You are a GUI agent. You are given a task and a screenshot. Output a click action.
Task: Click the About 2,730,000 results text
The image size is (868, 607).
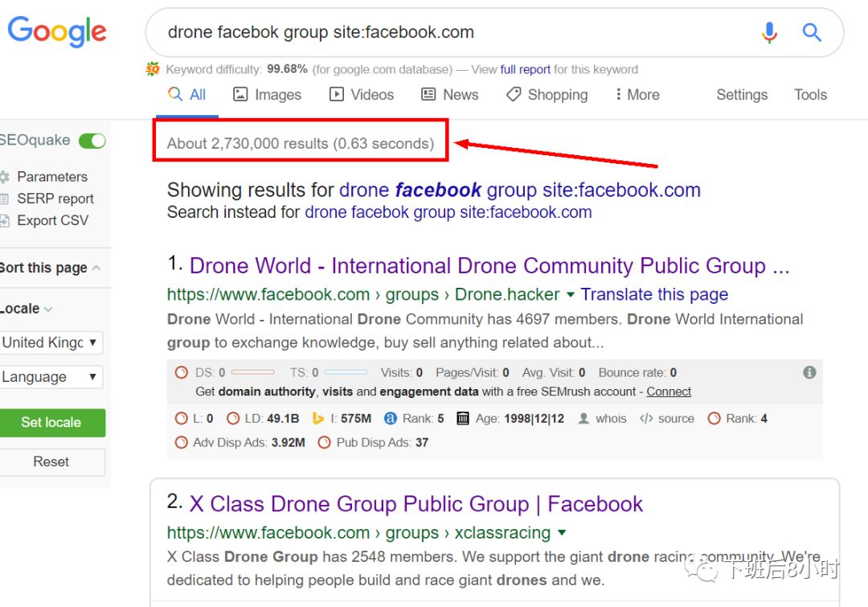coord(301,143)
